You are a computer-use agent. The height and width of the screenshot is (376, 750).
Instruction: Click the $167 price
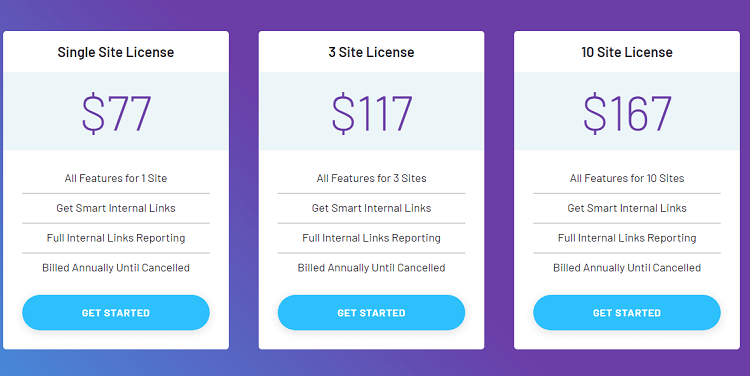coord(627,113)
